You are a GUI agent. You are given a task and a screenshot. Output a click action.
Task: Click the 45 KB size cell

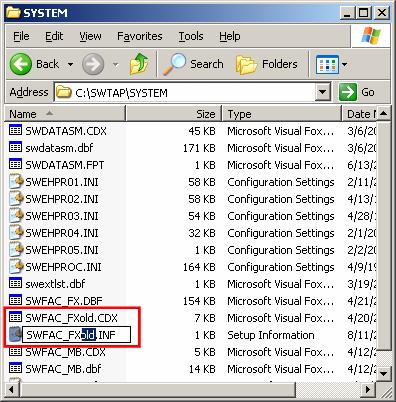[x=202, y=131]
